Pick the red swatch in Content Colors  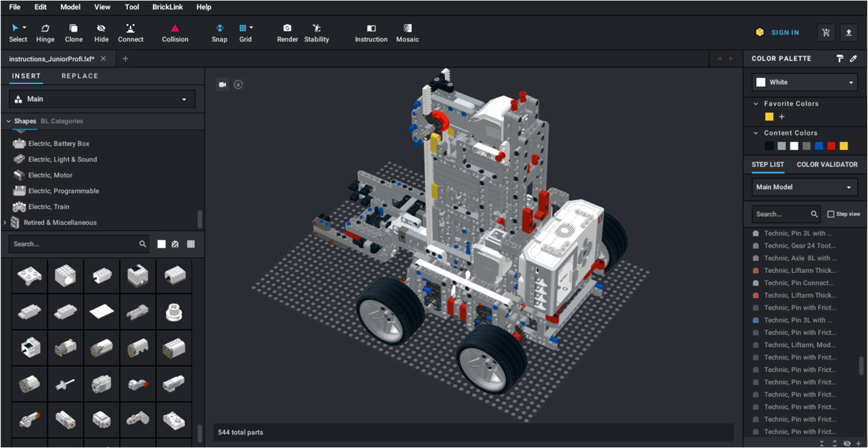pos(831,146)
